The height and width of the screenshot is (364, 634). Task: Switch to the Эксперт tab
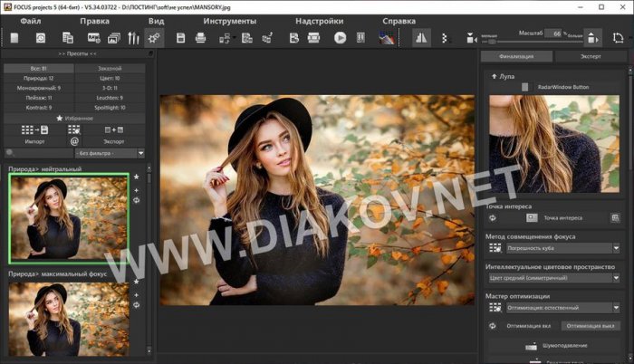point(590,56)
